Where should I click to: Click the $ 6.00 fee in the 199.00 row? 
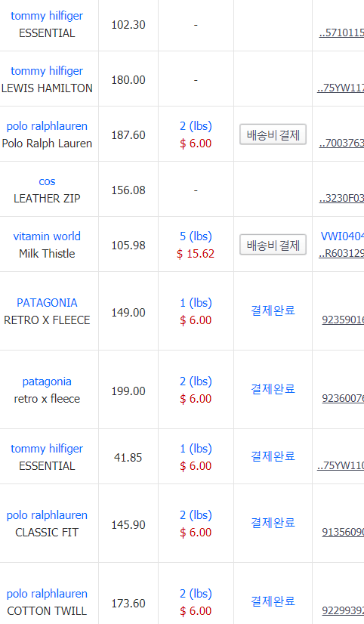196,399
